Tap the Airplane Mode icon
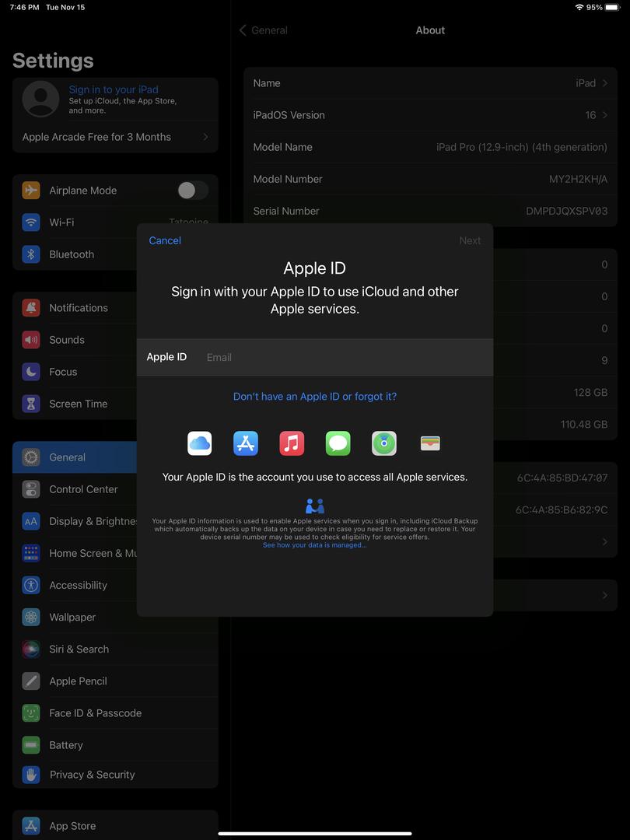Screen dimensions: 630x840 [31, 191]
